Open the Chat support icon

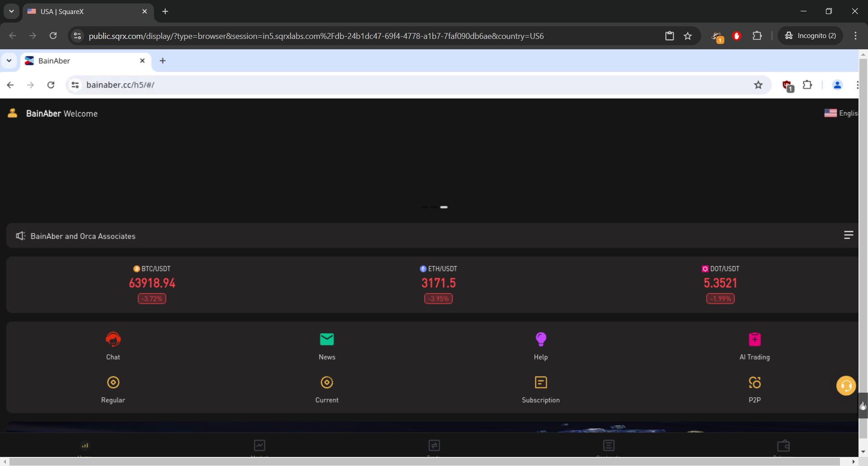[x=113, y=339]
